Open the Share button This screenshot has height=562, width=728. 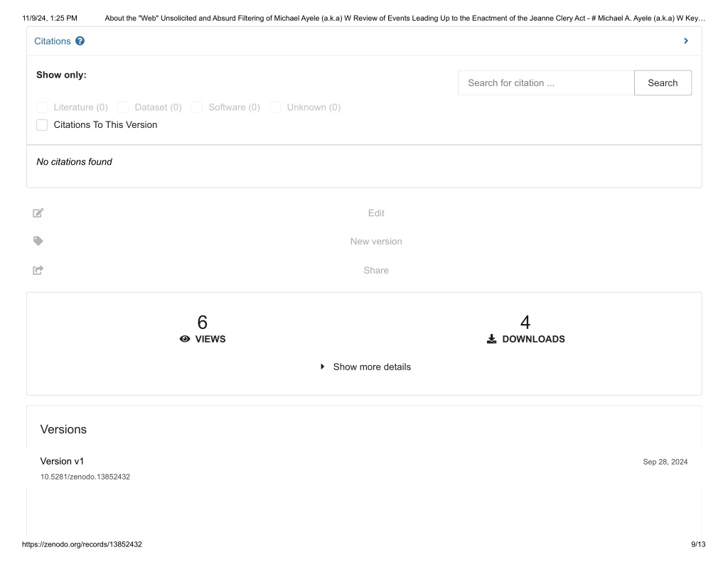click(376, 270)
